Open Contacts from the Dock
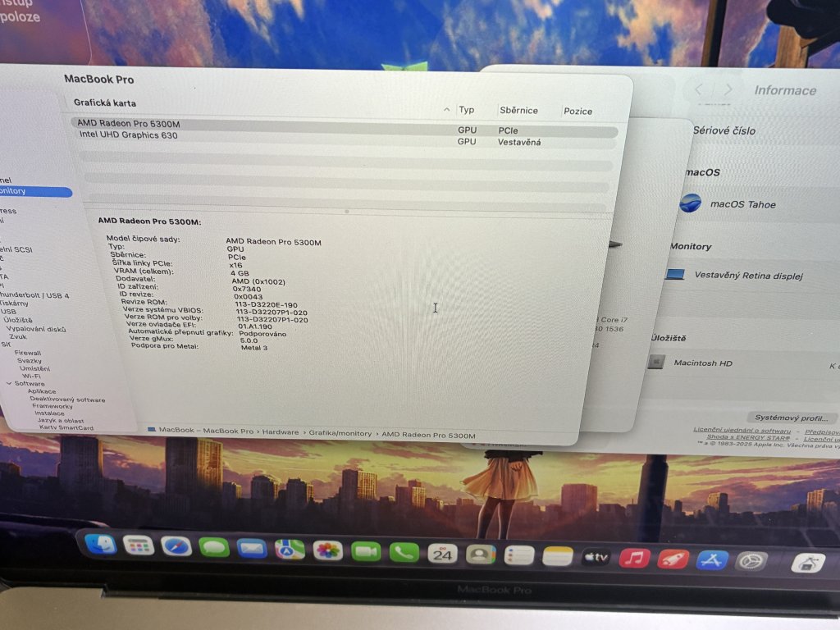Viewport: 840px width, 630px height. click(481, 555)
